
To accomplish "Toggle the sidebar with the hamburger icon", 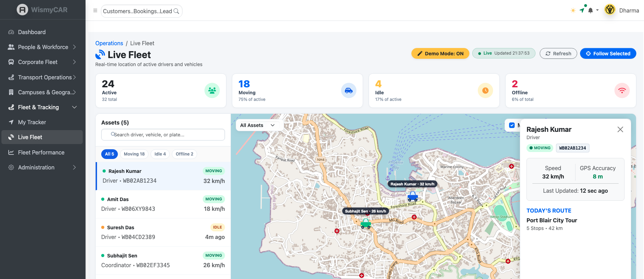I will point(95,11).
